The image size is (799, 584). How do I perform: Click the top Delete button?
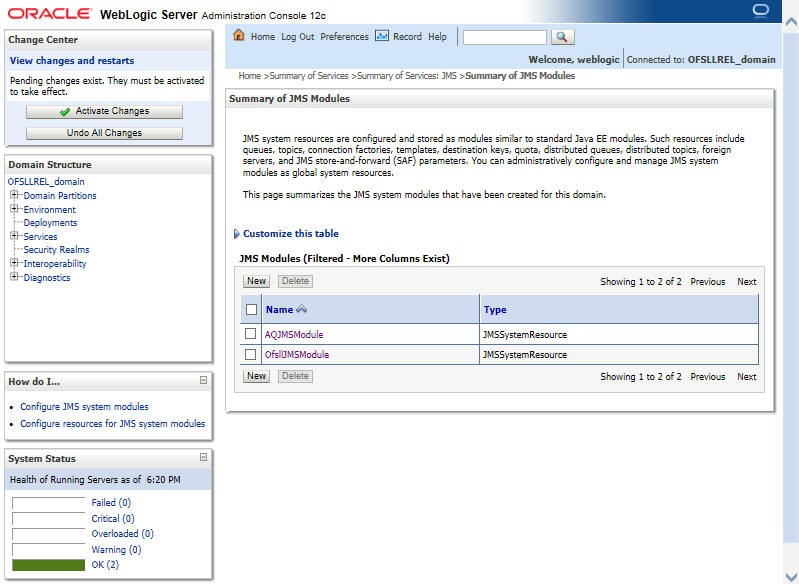pyautogui.click(x=296, y=281)
